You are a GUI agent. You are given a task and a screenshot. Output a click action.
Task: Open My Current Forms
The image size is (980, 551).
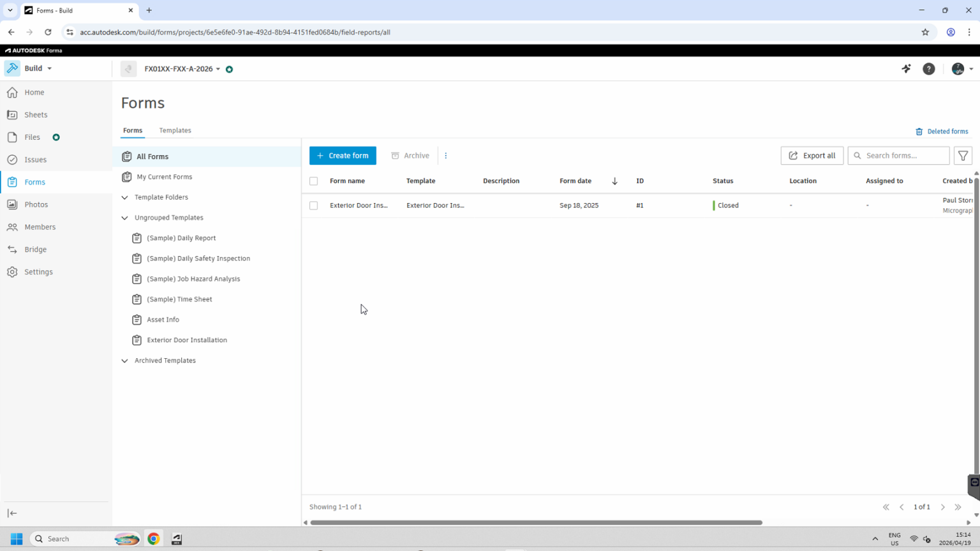pos(207,177)
